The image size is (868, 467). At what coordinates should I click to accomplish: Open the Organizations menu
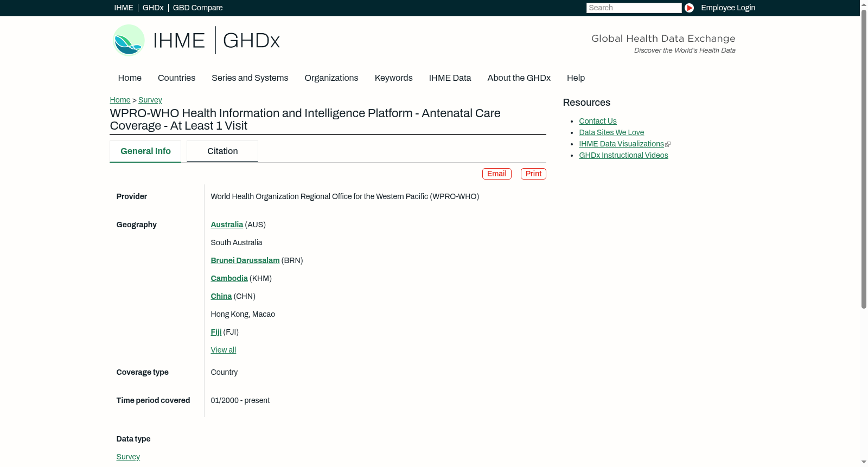(331, 78)
